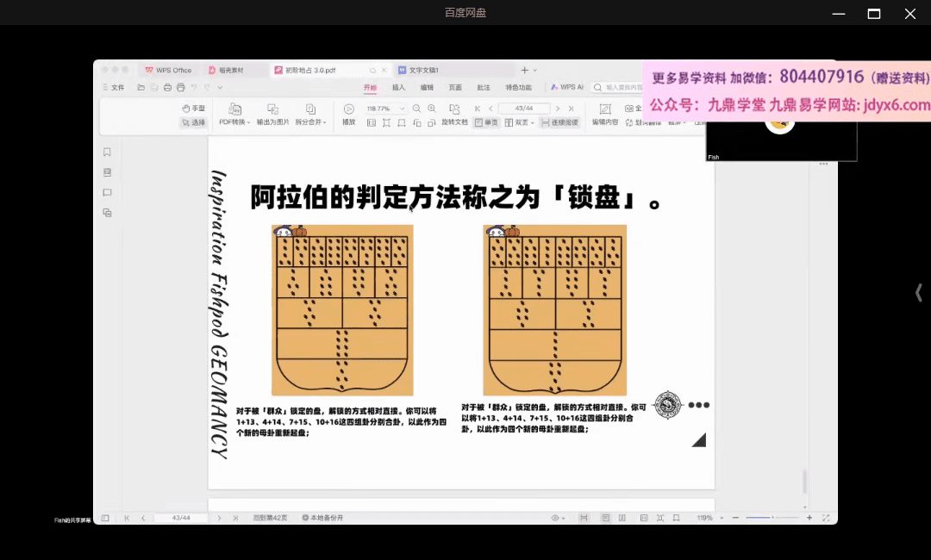This screenshot has height=560, width=931.
Task: Click the Play (播放) slideshow icon
Action: 348,109
